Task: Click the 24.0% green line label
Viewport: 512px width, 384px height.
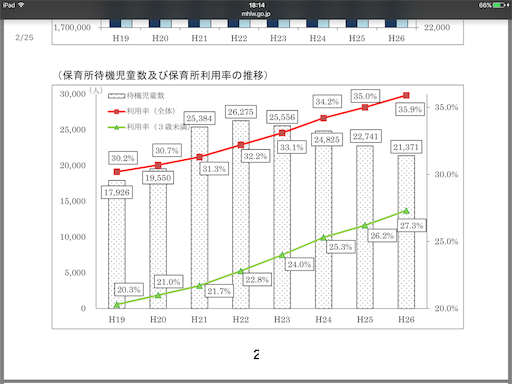Action: [x=299, y=264]
